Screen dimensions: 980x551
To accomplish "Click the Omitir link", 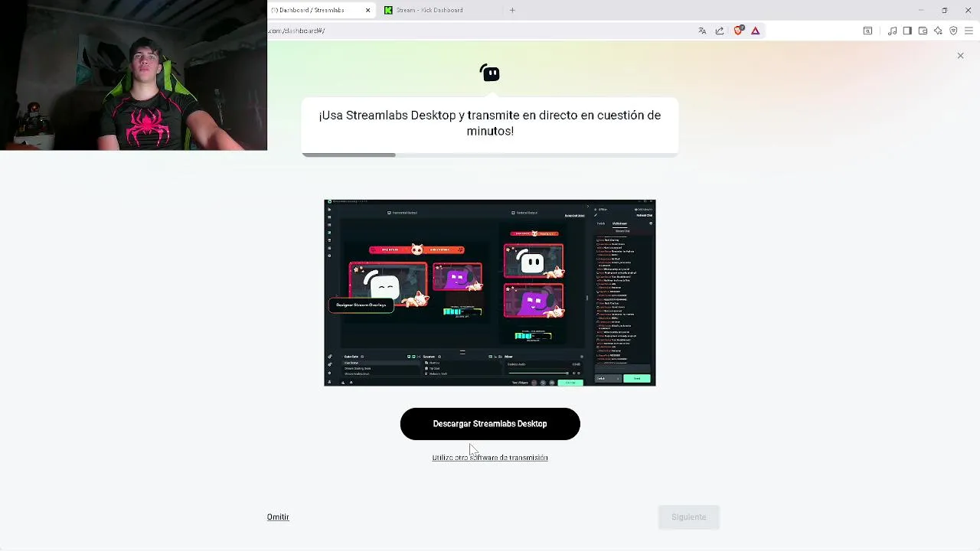I will (x=278, y=517).
